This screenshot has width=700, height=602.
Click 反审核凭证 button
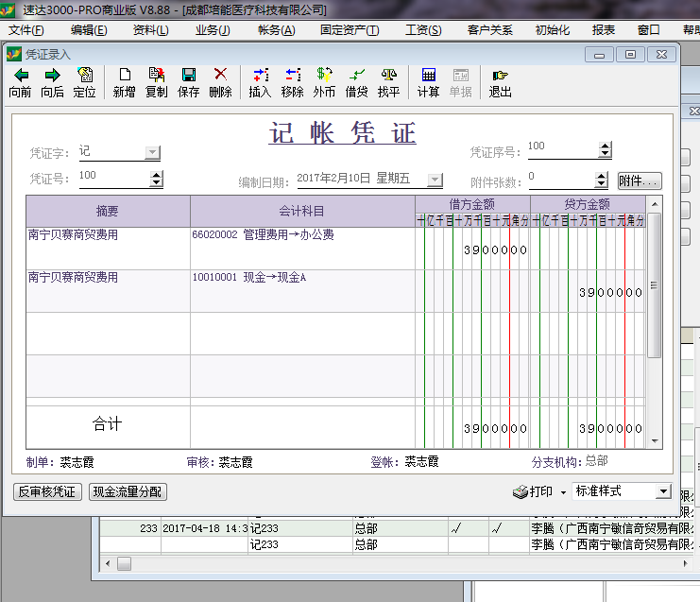47,491
